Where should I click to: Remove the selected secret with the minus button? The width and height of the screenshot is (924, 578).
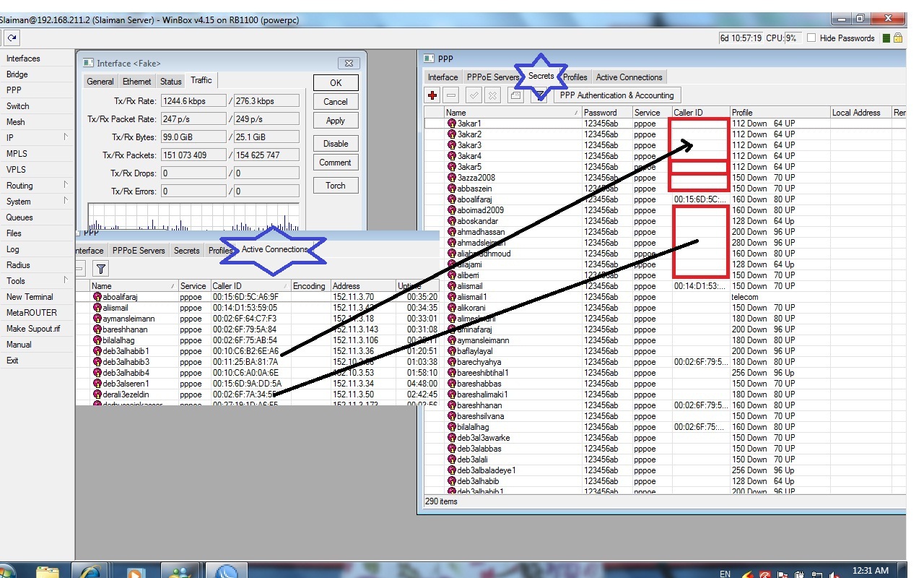(451, 95)
